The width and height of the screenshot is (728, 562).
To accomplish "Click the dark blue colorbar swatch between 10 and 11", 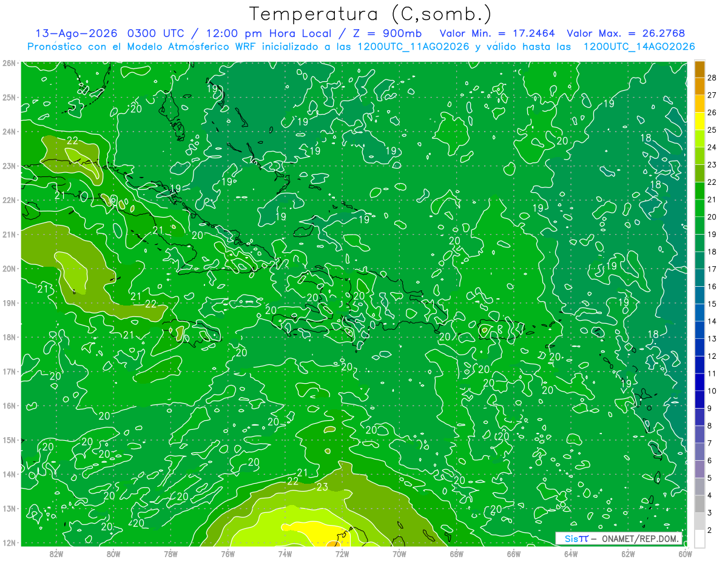I will 699,382.
